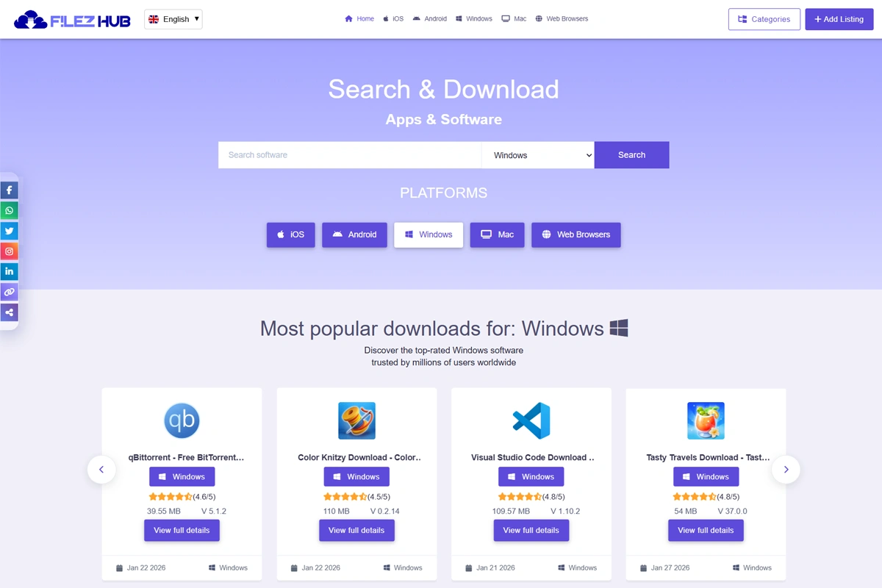Viewport: 882px width, 588px height.
Task: Share via the LinkedIn sidebar icon
Action: click(9, 272)
